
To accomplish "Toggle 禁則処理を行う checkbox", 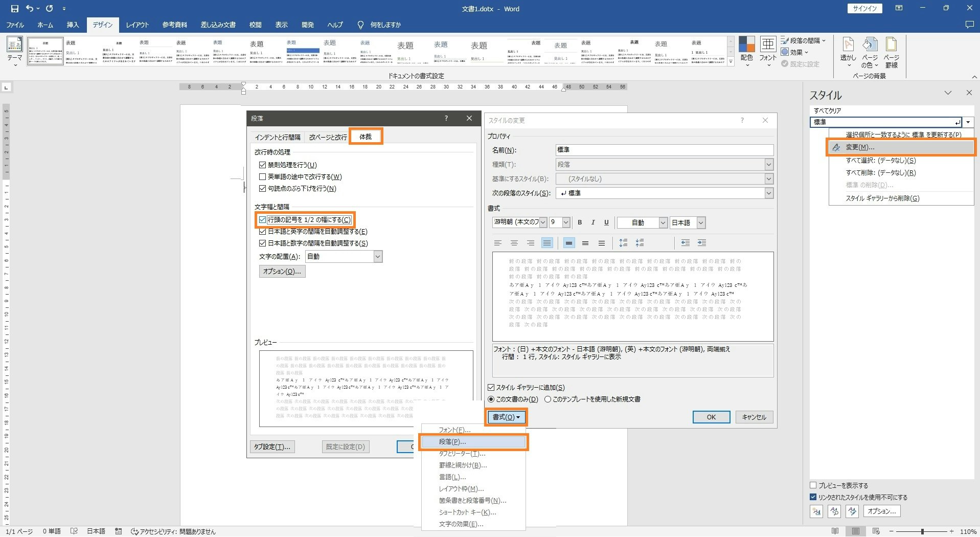I will pyautogui.click(x=263, y=165).
